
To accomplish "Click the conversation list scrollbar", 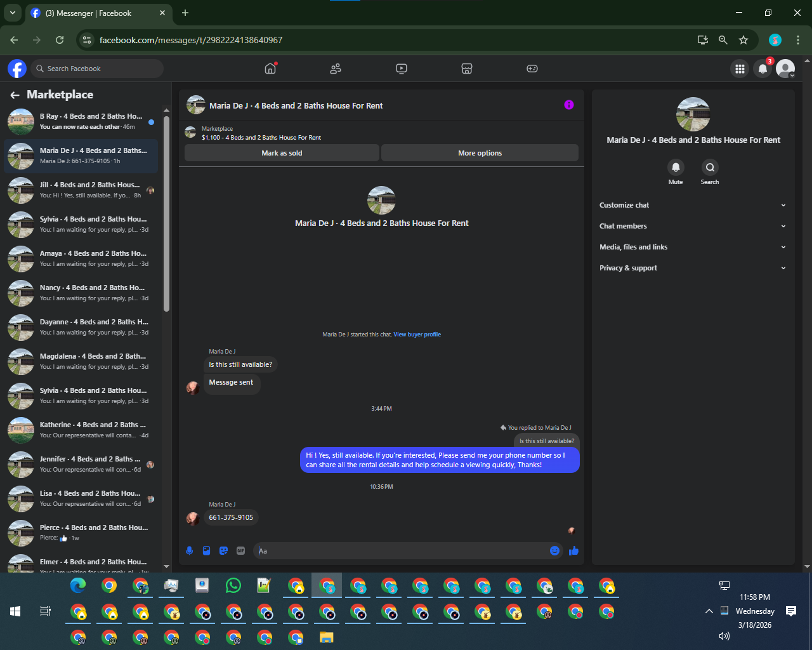I will 167,214.
